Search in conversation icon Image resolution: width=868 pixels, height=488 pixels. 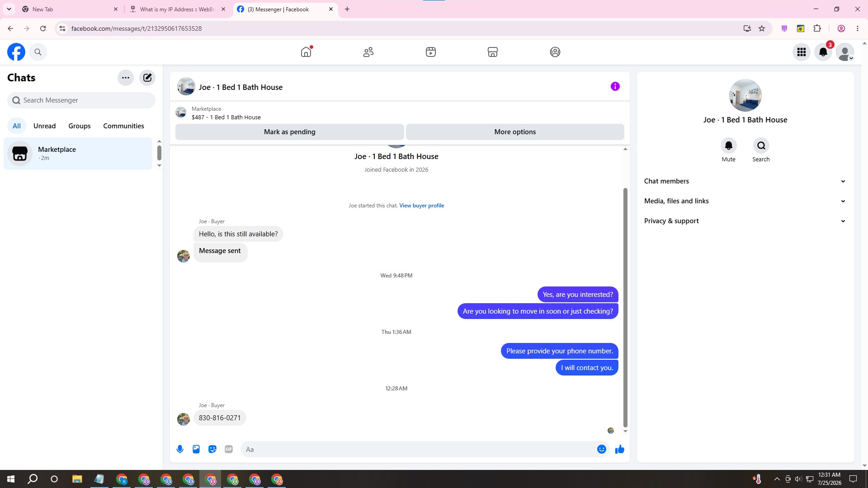761,145
